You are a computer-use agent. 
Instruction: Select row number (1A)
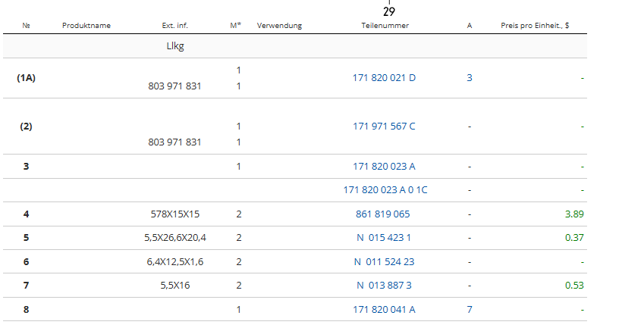(27, 78)
